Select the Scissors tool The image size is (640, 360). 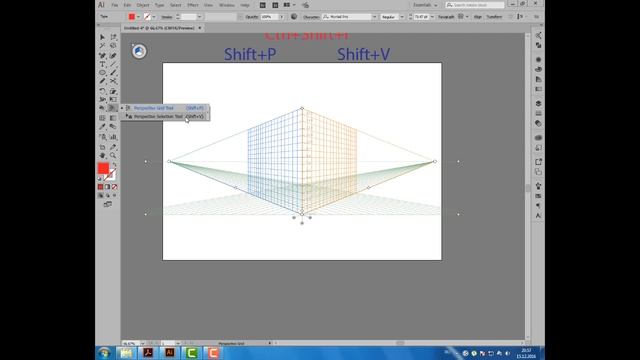113,81
